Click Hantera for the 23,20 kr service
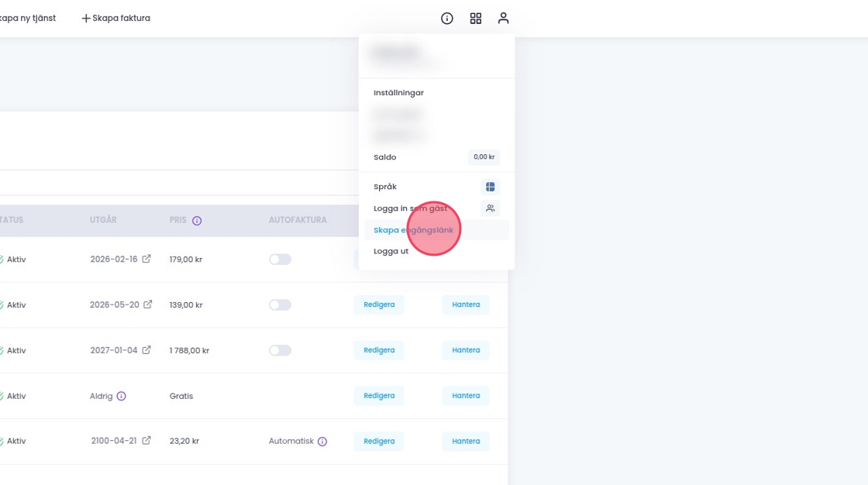 click(466, 442)
